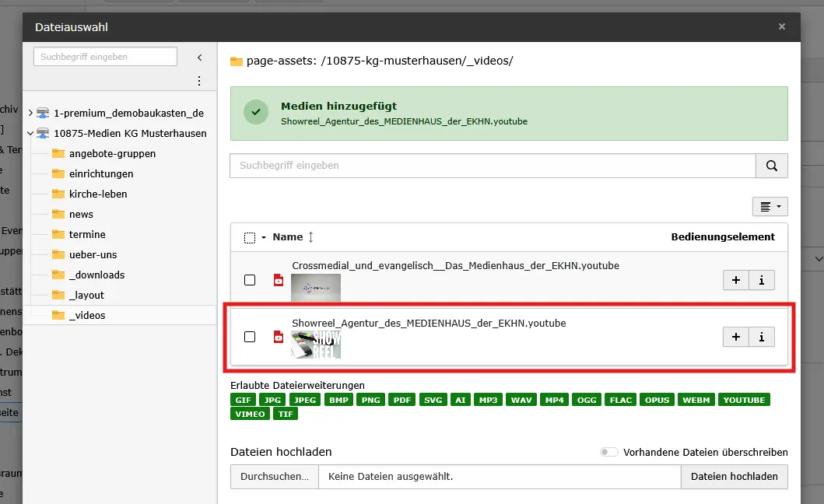Show info for the Crossmedial YouTube file
Image resolution: width=824 pixels, height=504 pixels.
(x=761, y=280)
